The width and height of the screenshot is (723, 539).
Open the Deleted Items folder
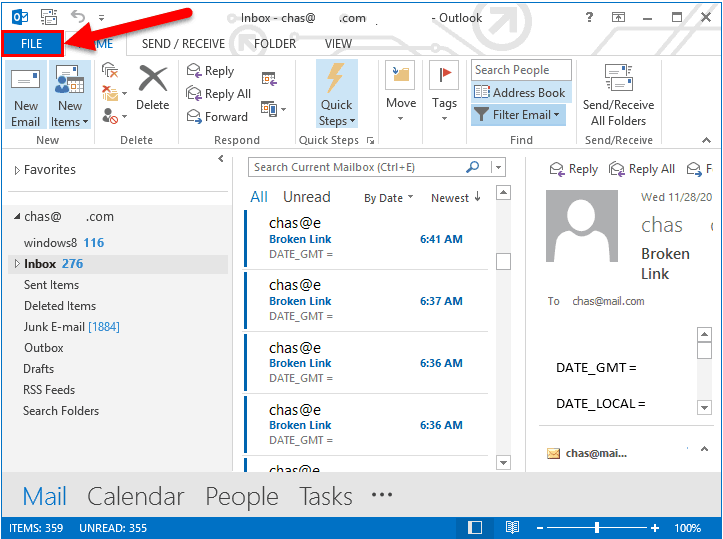[60, 306]
